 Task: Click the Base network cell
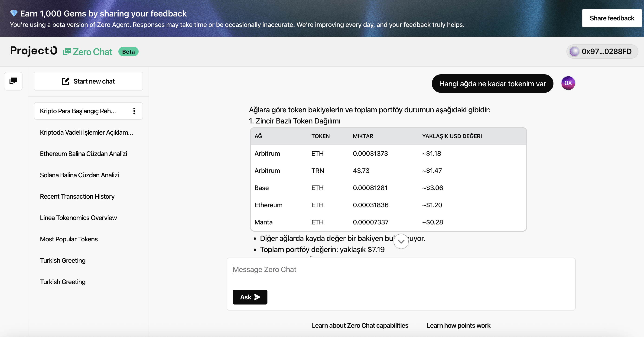(x=261, y=188)
